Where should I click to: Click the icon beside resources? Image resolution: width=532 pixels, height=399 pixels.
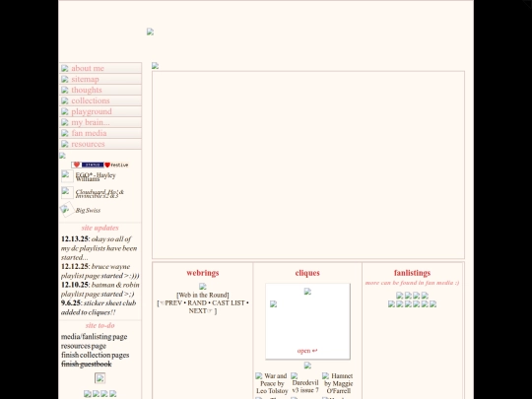(65, 144)
